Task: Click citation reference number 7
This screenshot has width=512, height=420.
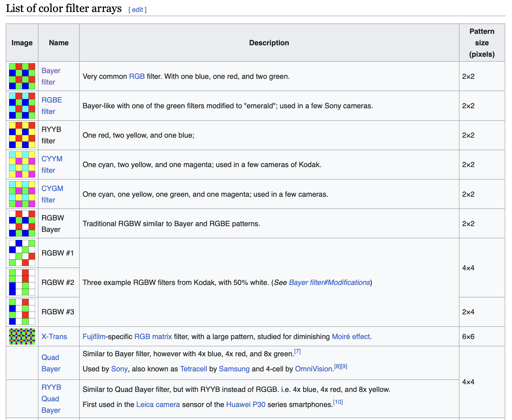Action: [x=297, y=352]
